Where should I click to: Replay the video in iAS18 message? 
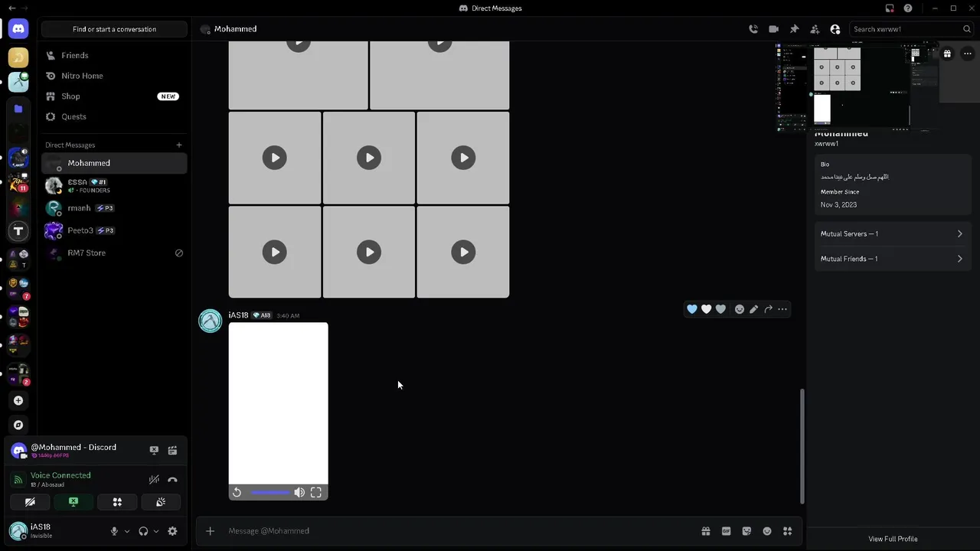[237, 493]
